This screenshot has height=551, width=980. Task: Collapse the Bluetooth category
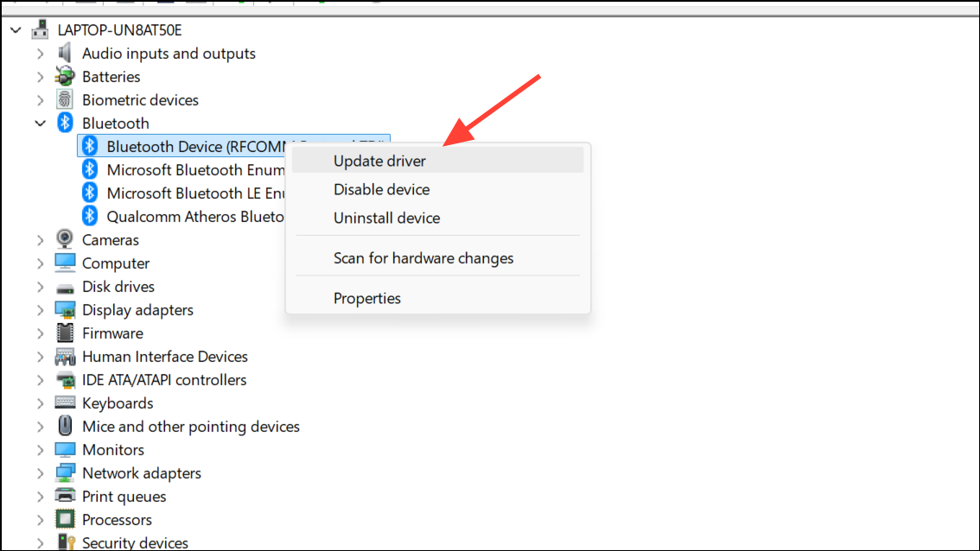click(40, 123)
